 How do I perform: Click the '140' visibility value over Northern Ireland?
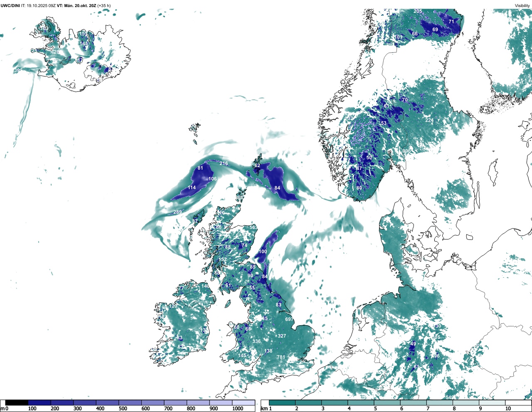coord(205,286)
